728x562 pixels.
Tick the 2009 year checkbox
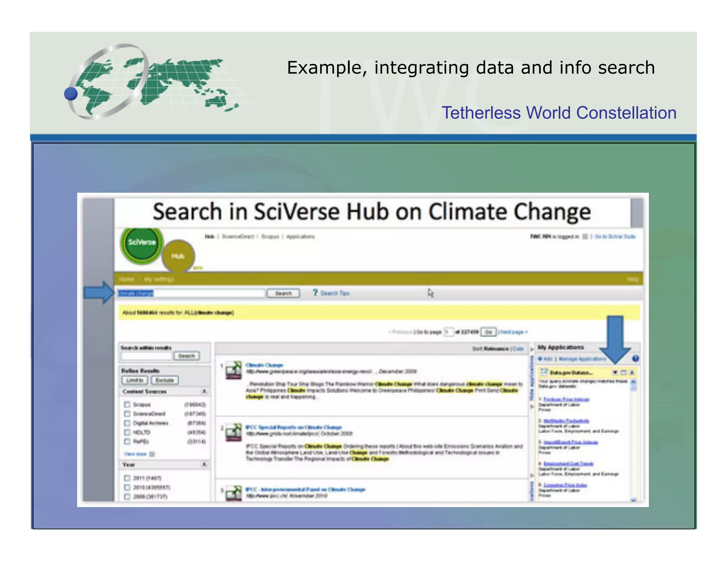pyautogui.click(x=127, y=496)
